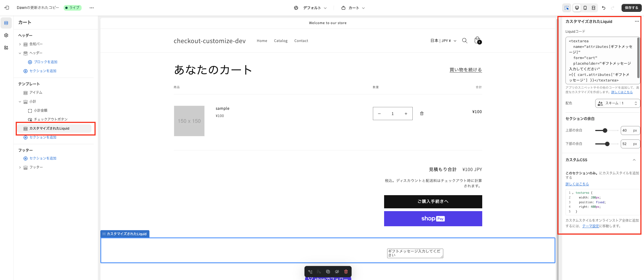Click Catalog in store navigation
This screenshot has height=280, width=644.
point(281,41)
